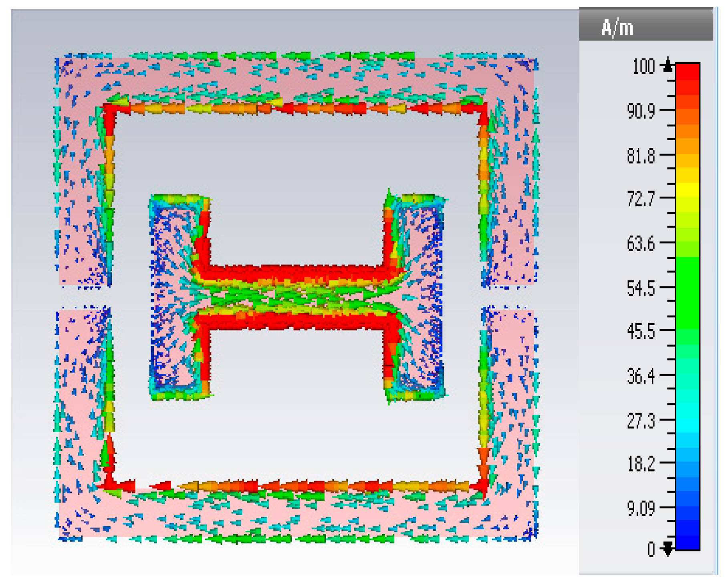The image size is (728, 588).
Task: Click the right rectangular pad of the H resonator
Action: [x=421, y=297]
